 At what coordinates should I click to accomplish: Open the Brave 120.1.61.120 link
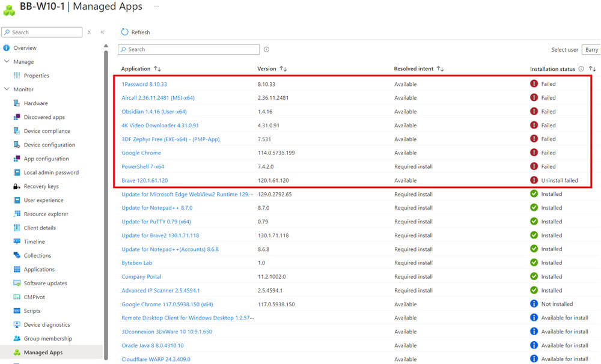point(144,180)
